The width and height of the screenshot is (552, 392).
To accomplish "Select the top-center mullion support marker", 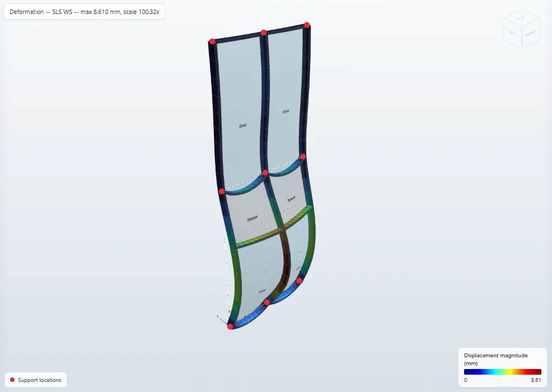I will (264, 32).
